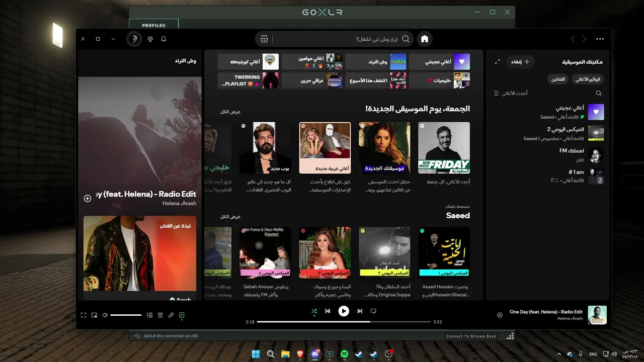Image resolution: width=644 pixels, height=362 pixels.
Task: Open Brave browser from the taskbar
Action: pos(300,354)
